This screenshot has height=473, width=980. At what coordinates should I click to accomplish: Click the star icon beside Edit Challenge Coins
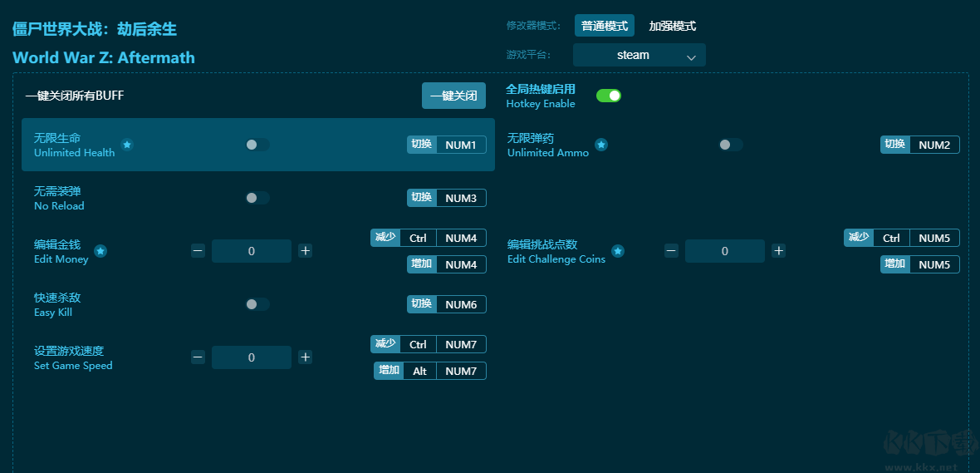tap(618, 252)
